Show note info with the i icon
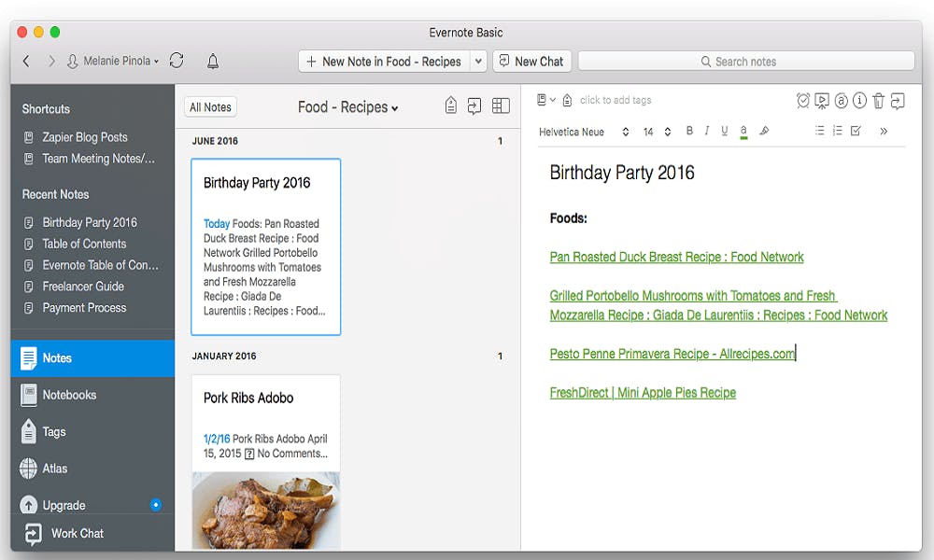Screen dimensions: 934x560 [859, 101]
